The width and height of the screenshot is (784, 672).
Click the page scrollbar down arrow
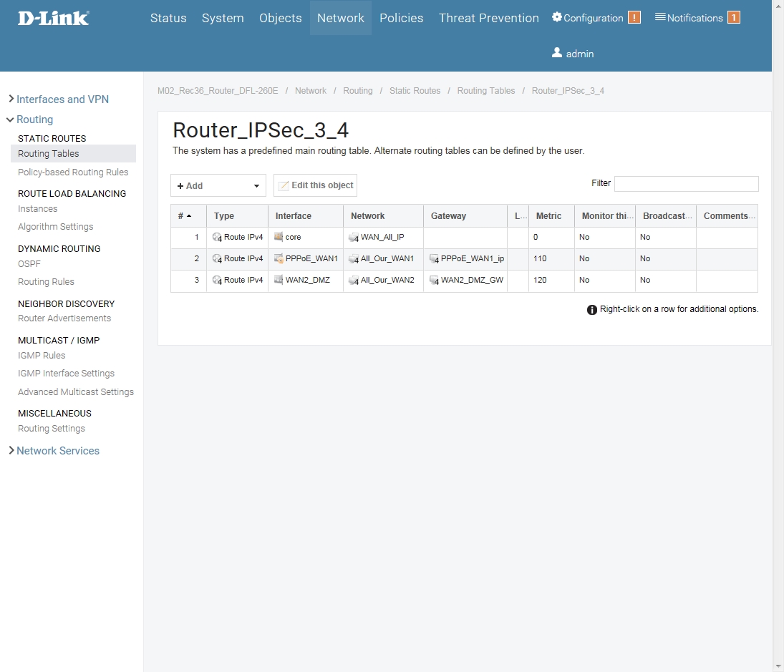click(778, 666)
